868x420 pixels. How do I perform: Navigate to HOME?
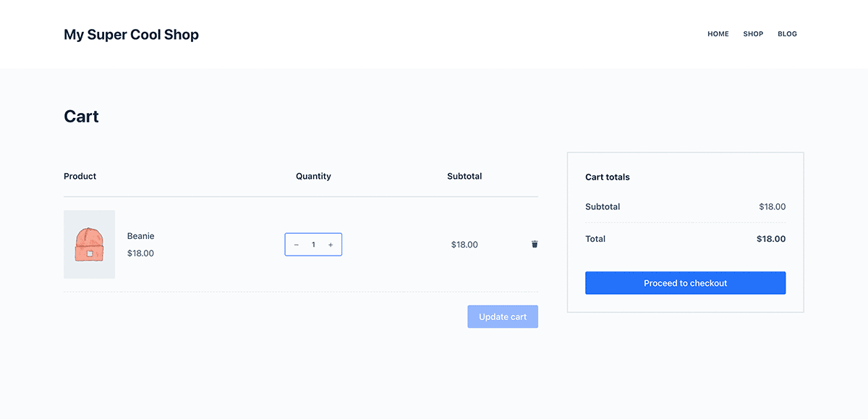pos(718,33)
